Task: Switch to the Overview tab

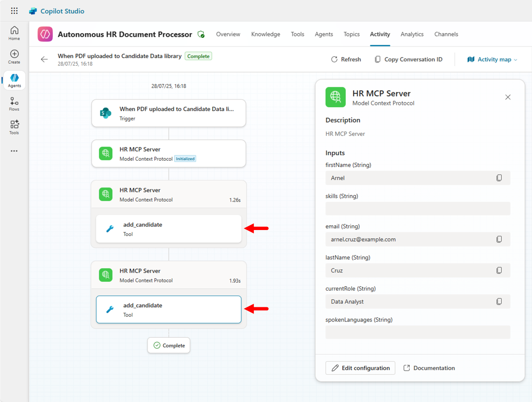Action: pyautogui.click(x=228, y=34)
